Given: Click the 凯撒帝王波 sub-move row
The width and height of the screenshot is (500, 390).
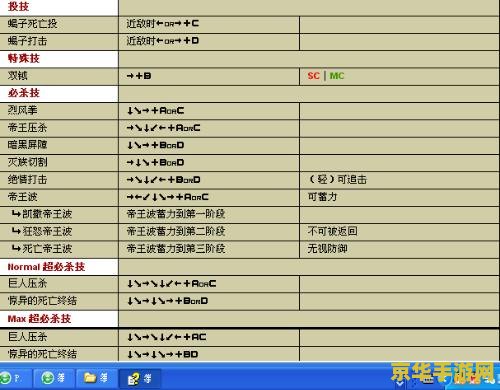Looking at the screenshot, I should tap(42, 214).
